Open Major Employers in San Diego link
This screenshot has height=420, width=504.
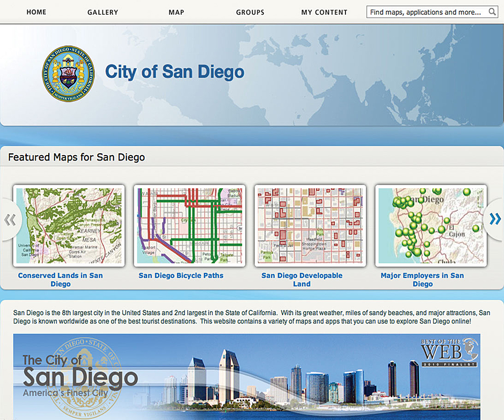pyautogui.click(x=422, y=280)
